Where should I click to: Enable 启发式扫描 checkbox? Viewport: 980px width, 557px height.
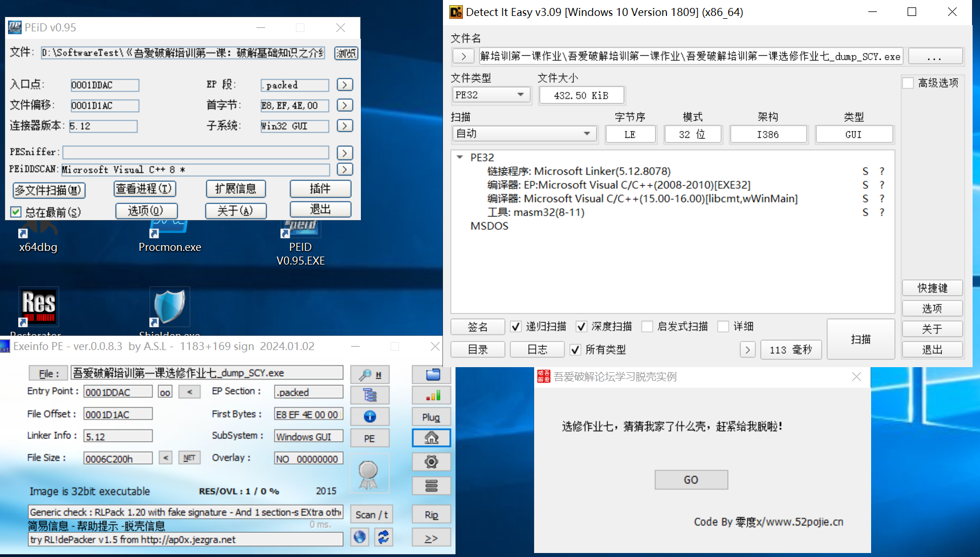point(647,326)
